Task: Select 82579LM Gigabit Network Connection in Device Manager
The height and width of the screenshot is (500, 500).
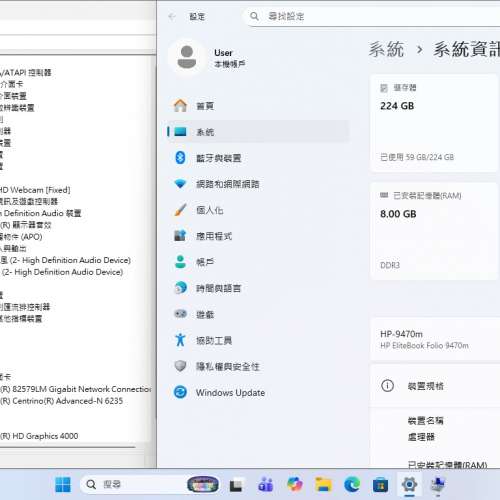Action: coord(76,389)
